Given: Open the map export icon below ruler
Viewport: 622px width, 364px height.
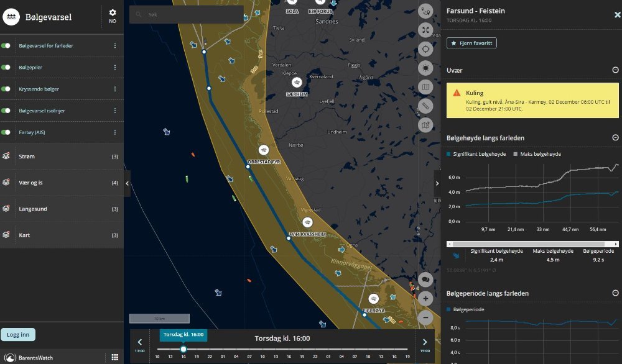Looking at the screenshot, I should click(425, 125).
